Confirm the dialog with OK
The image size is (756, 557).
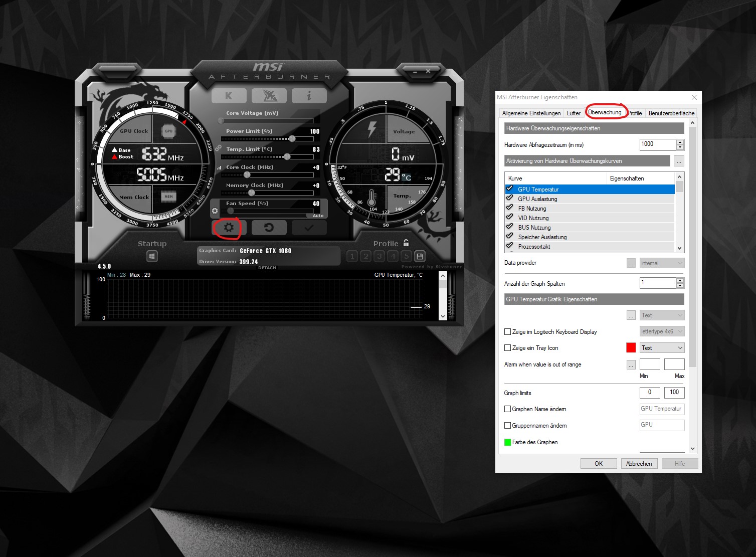click(x=599, y=464)
